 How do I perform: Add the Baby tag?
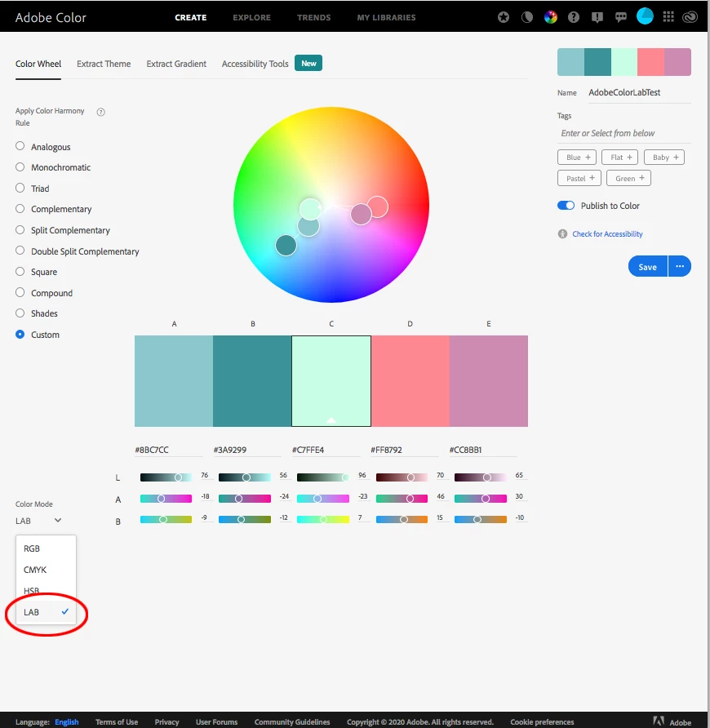pyautogui.click(x=664, y=158)
